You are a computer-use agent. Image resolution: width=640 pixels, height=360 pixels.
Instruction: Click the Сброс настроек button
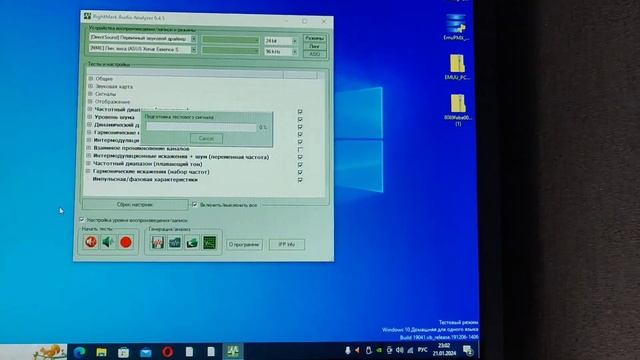(135, 204)
